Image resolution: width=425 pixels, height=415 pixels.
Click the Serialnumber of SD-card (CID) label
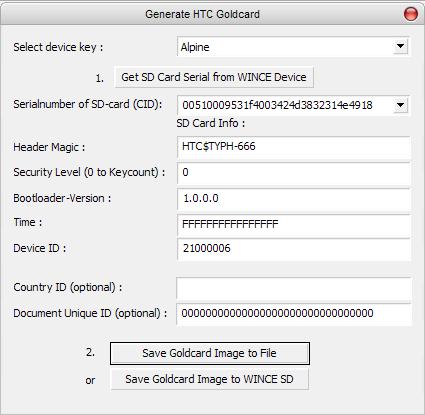click(x=88, y=104)
